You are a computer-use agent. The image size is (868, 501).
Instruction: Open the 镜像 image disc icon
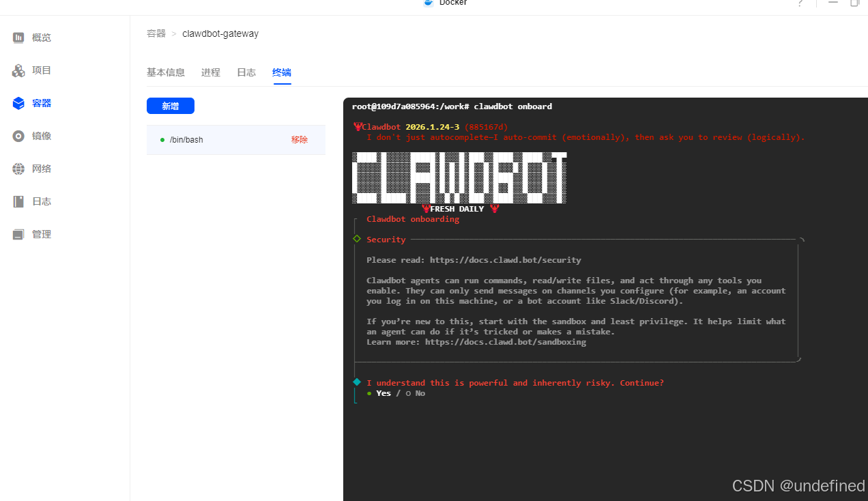[18, 136]
